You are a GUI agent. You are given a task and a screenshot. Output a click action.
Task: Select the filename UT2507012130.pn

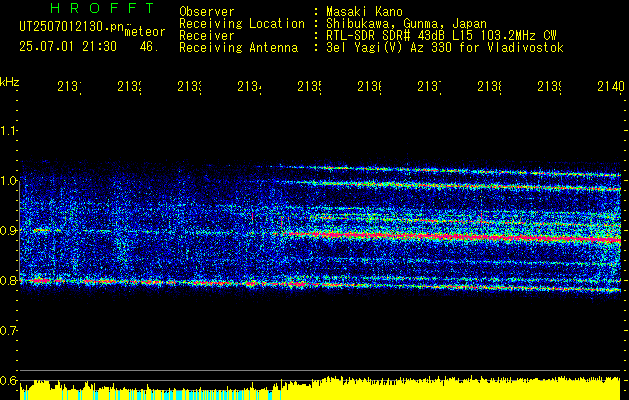pos(71,27)
